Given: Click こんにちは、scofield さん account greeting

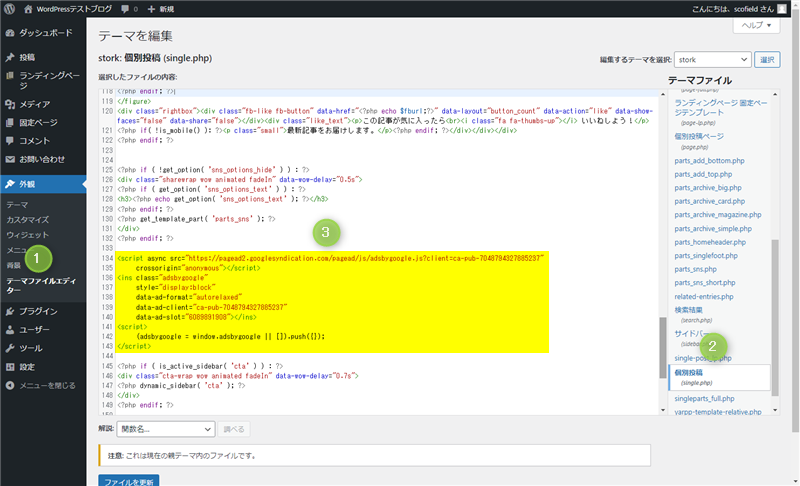Looking at the screenshot, I should 733,9.
